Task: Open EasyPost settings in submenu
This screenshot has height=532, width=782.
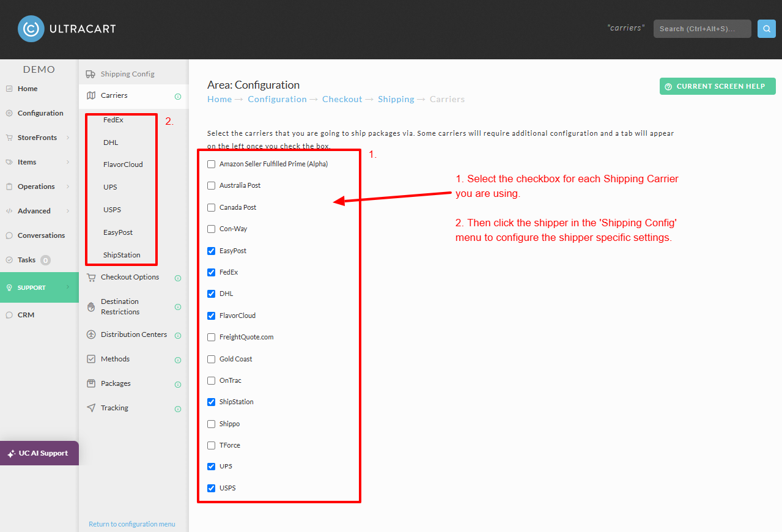Action: click(x=118, y=232)
